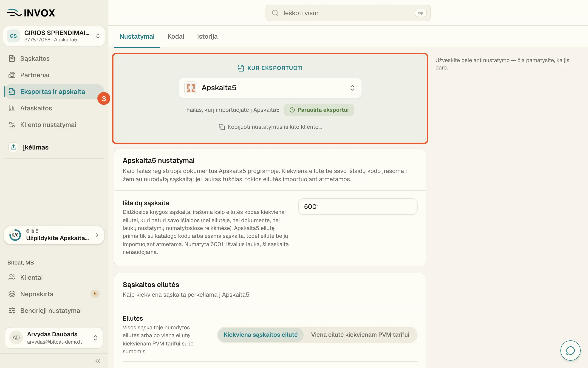Image resolution: width=588 pixels, height=368 pixels.
Task: Expand the Užpildykite Apskaita checklist arrow
Action: 97,235
